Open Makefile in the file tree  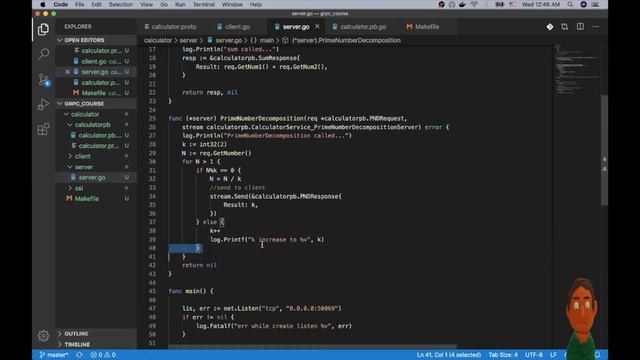(96, 199)
